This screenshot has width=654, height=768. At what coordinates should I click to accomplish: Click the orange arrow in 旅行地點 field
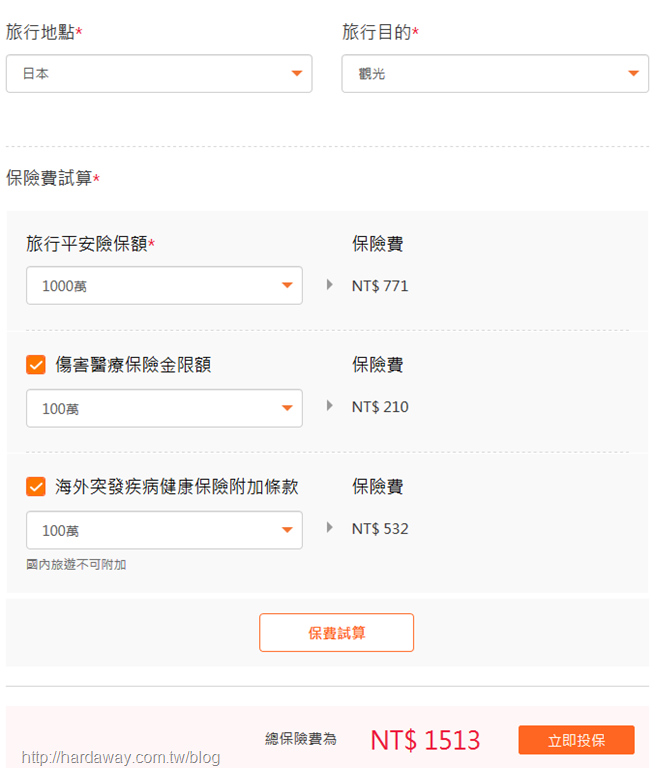[x=296, y=73]
